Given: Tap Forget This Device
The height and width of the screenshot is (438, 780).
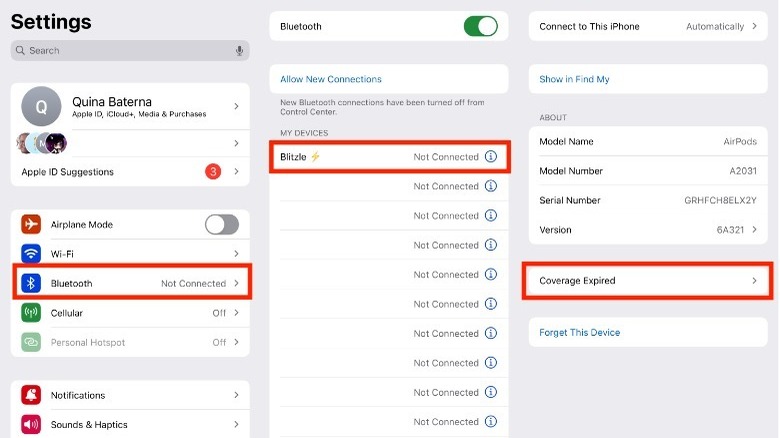Looking at the screenshot, I should coord(580,332).
